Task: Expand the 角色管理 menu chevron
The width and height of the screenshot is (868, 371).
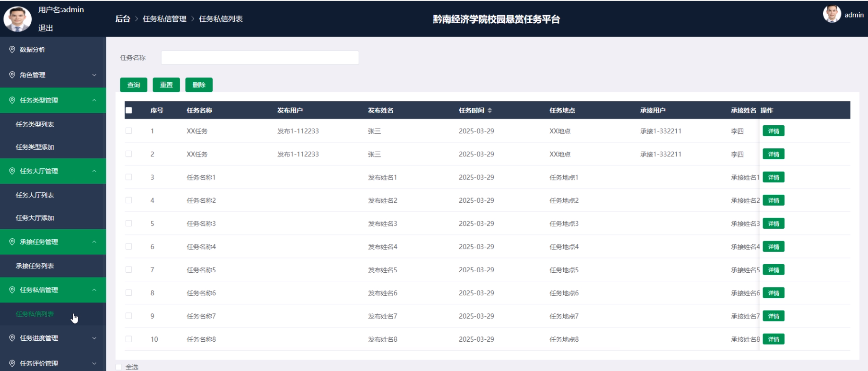Action: click(x=94, y=75)
